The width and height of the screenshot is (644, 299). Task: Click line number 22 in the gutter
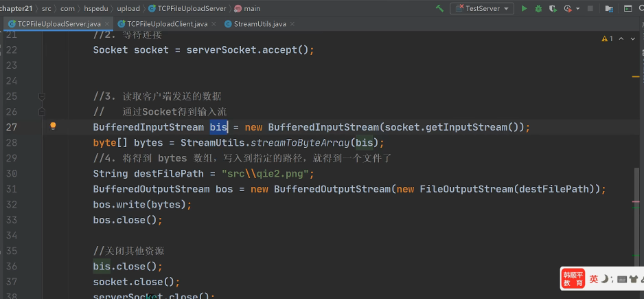coord(12,49)
